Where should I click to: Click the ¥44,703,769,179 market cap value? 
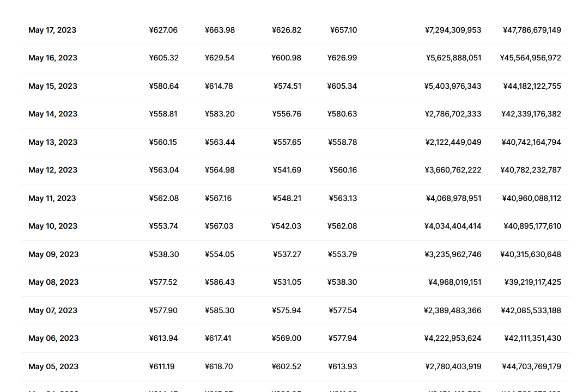pyautogui.click(x=532, y=367)
